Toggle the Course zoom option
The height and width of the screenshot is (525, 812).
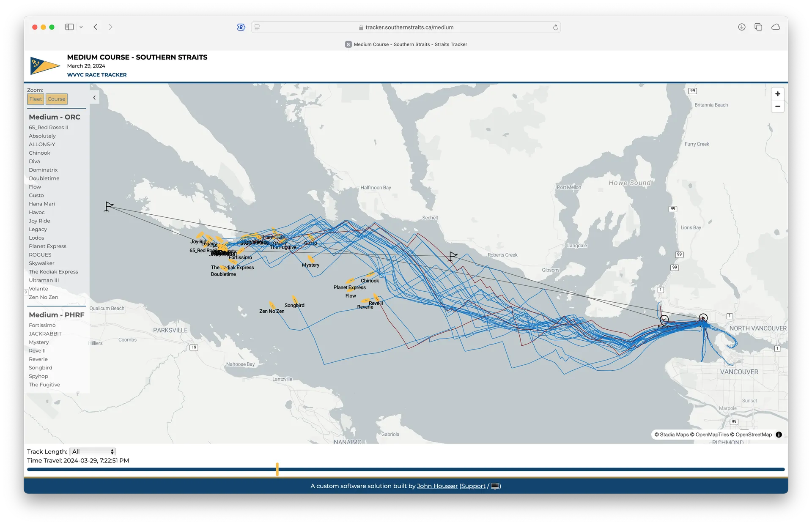56,99
